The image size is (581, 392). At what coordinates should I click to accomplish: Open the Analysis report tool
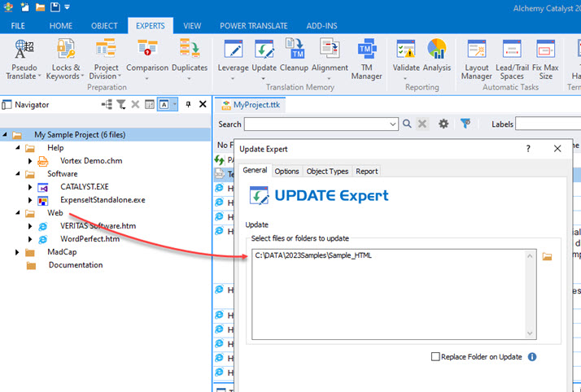pos(437,59)
